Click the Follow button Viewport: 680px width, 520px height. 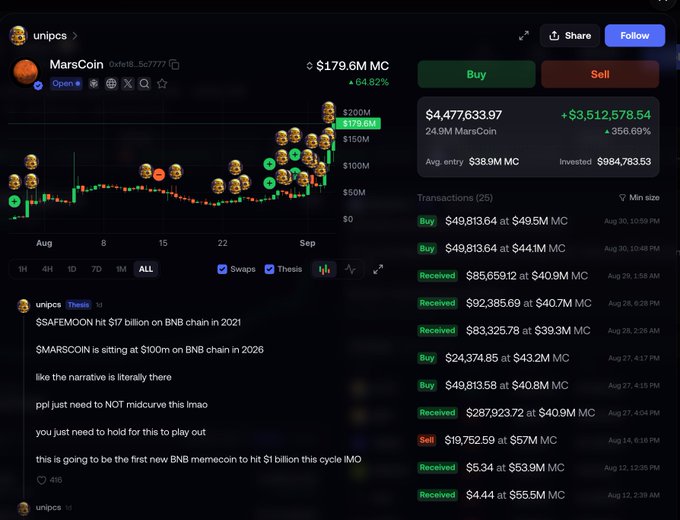click(635, 36)
